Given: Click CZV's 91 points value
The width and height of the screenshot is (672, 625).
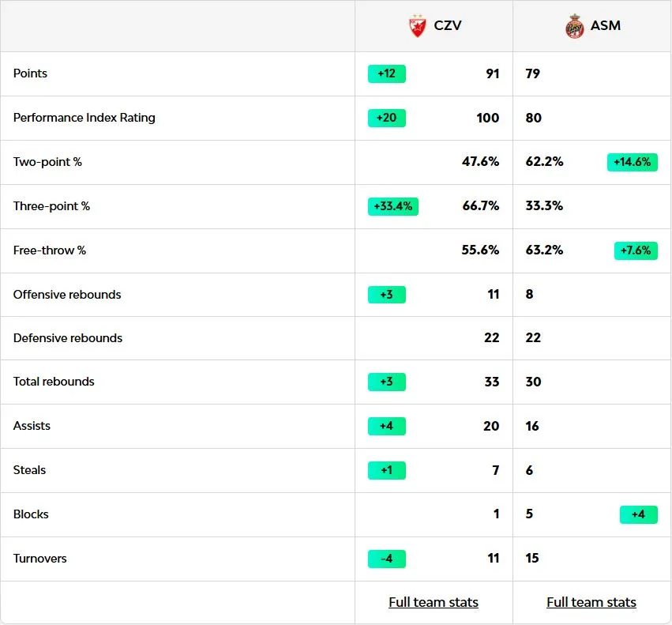Looking at the screenshot, I should click(493, 73).
